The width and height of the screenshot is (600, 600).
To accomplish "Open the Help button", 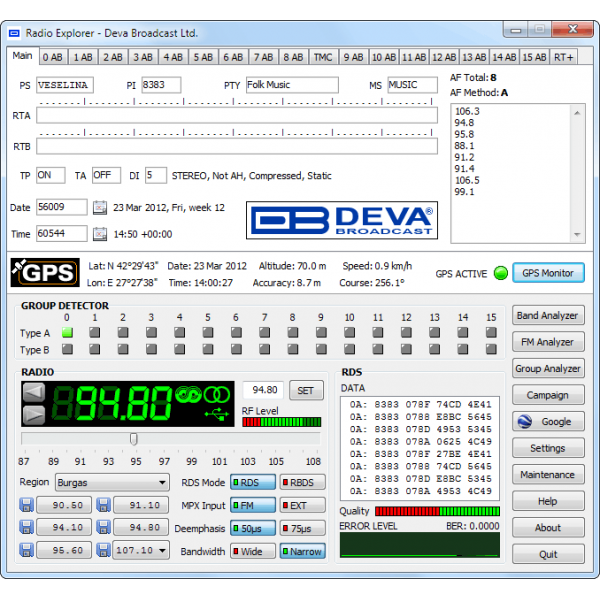I will click(x=548, y=501).
